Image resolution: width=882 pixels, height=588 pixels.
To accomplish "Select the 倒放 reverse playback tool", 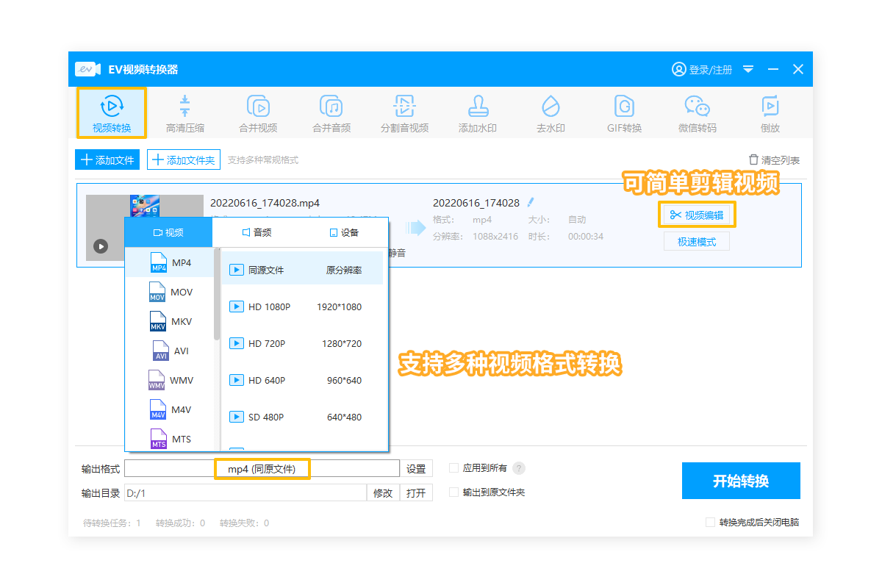I will click(x=770, y=113).
